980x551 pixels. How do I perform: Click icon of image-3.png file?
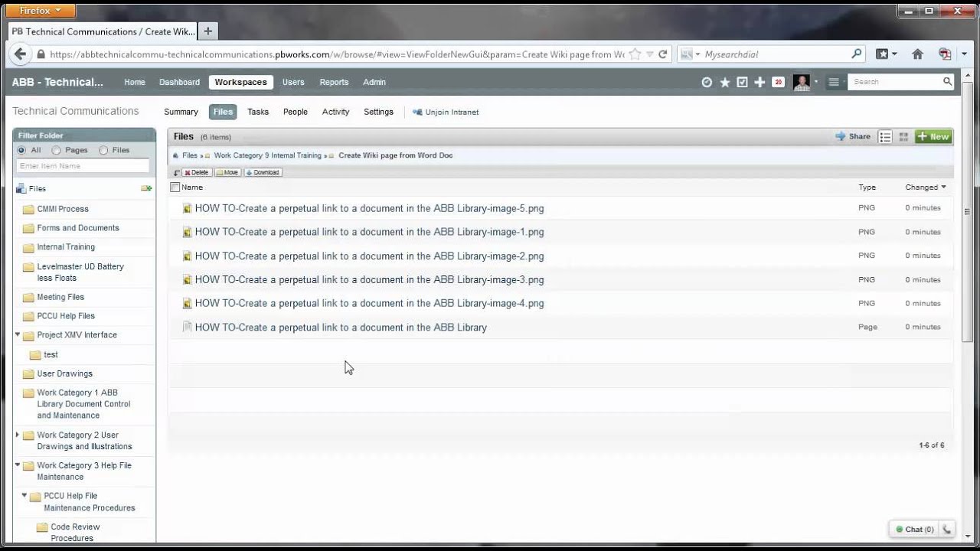[x=187, y=280]
